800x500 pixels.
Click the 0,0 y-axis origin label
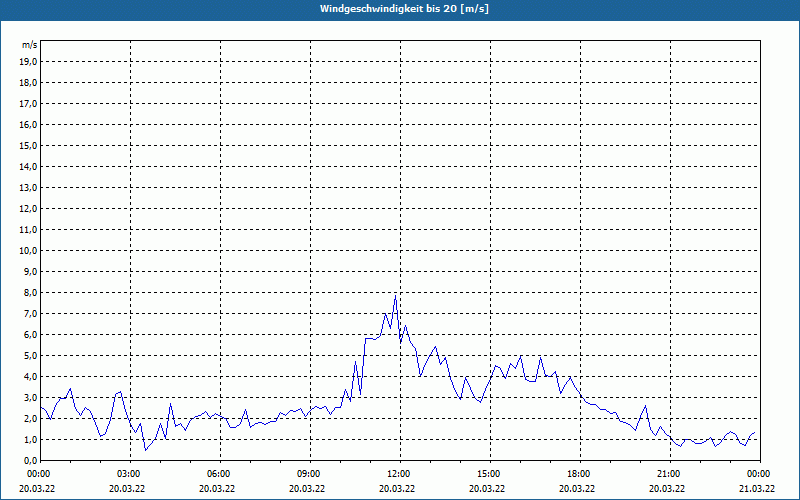[x=31, y=460]
